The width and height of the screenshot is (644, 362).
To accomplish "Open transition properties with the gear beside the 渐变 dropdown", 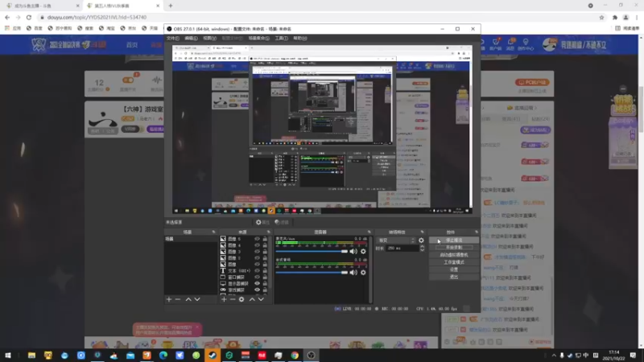I will [421, 241].
